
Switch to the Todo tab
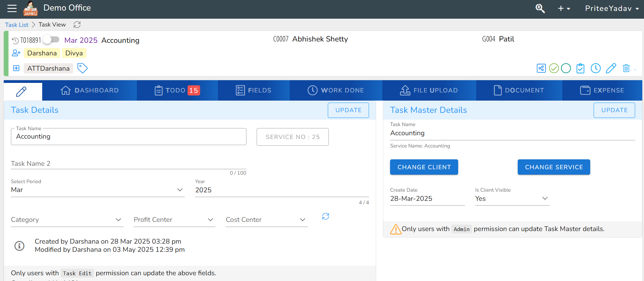click(x=177, y=90)
